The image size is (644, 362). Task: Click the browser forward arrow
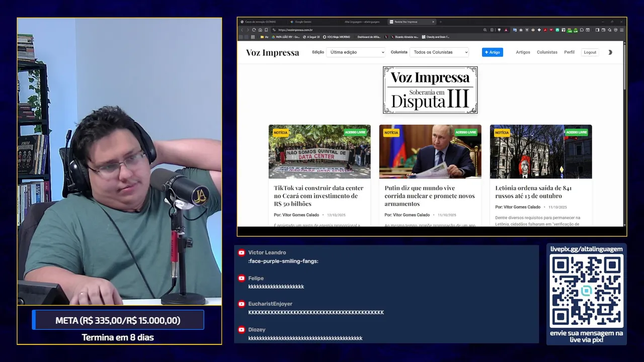click(x=248, y=30)
